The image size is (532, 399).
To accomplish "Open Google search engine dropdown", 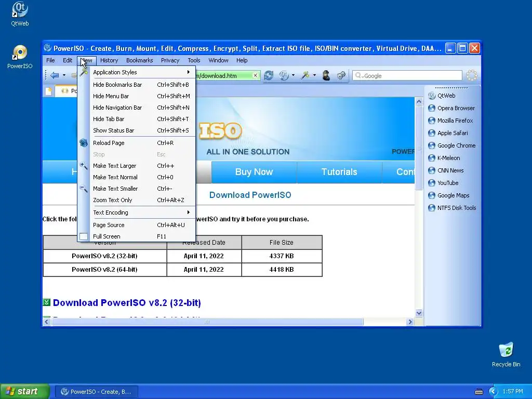I will click(x=359, y=76).
